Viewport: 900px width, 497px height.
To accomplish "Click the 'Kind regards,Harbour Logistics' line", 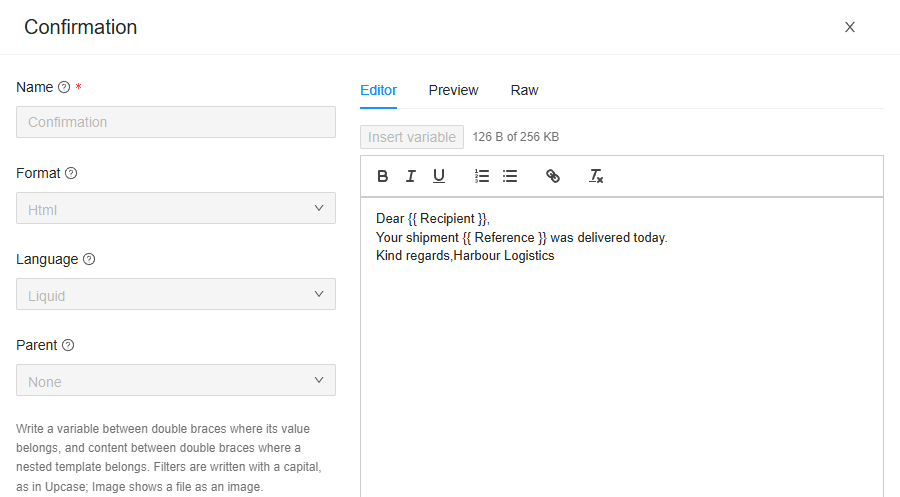I will coord(465,255).
